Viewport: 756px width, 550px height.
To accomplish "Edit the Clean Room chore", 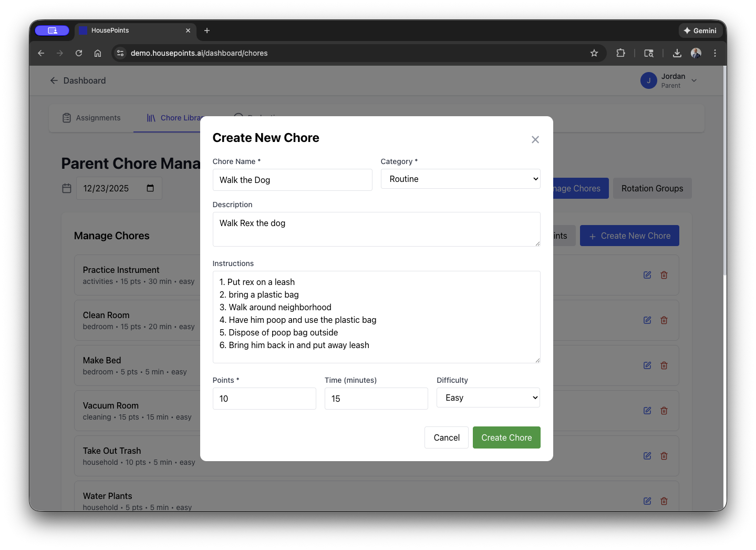I will (647, 320).
